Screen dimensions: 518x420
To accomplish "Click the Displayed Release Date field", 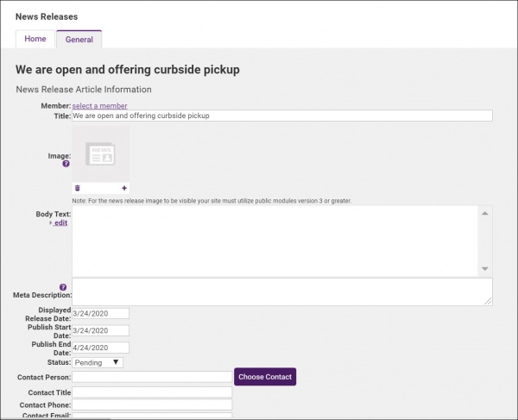I will coord(100,313).
